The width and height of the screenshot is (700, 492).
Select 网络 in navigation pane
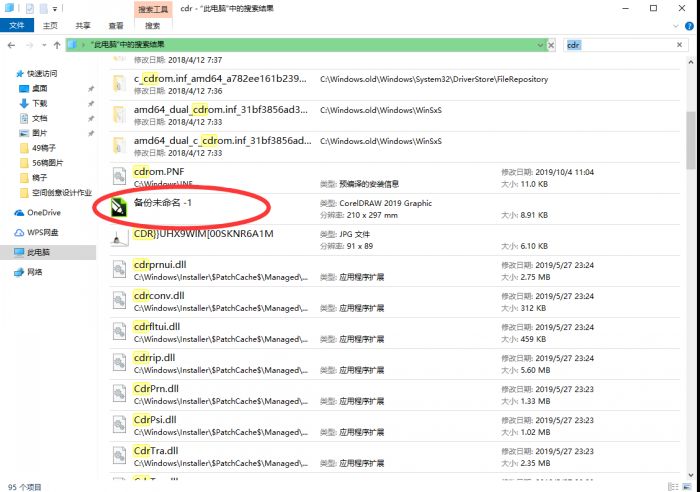(34, 272)
